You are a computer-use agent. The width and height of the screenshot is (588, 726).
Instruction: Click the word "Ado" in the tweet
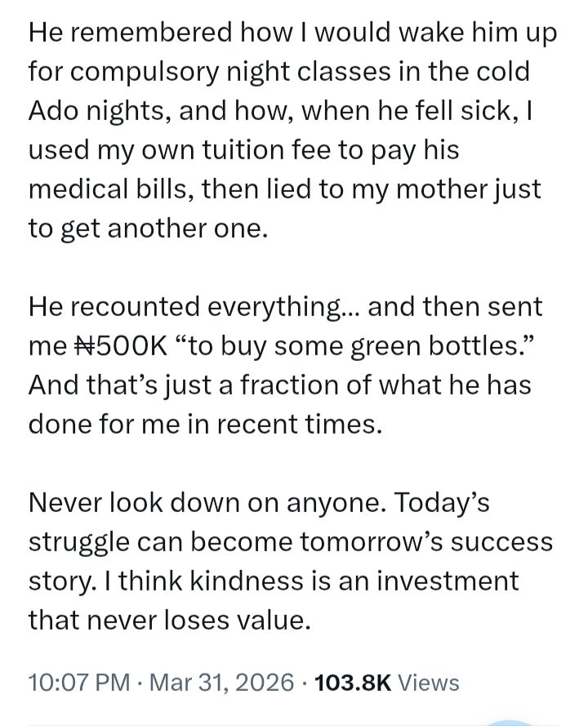tap(53, 111)
